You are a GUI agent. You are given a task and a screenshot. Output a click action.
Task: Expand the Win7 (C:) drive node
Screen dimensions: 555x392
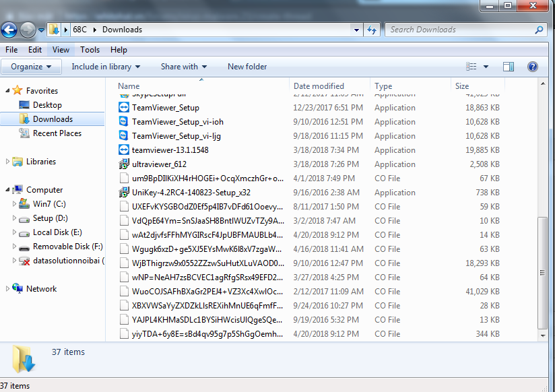pyautogui.click(x=14, y=204)
